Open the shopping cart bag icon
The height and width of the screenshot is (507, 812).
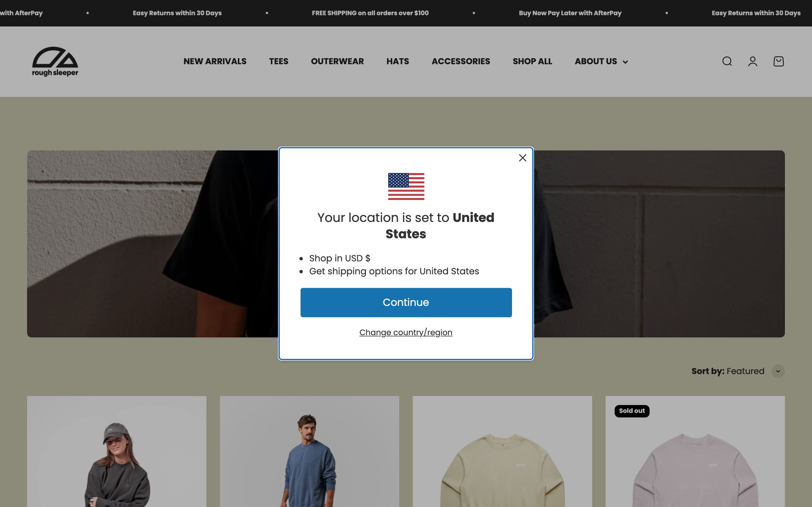pyautogui.click(x=778, y=61)
